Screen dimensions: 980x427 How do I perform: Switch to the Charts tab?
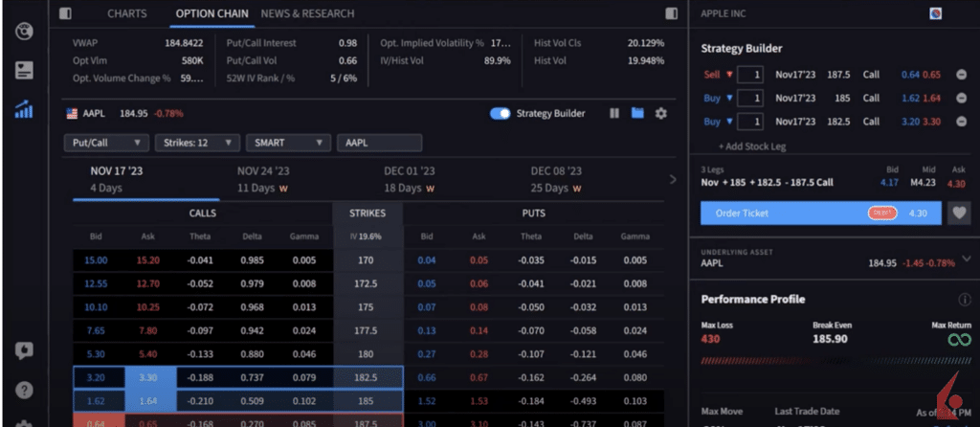pos(127,13)
